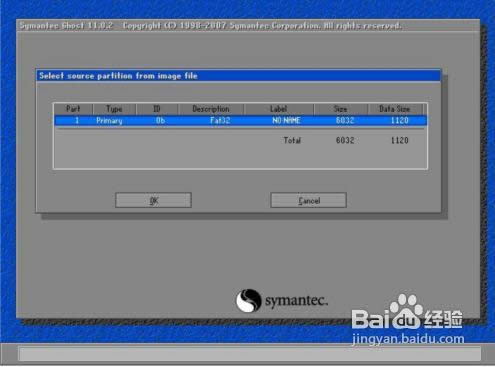Click the 1120 data size in selected row
This screenshot has width=495, height=367.
click(399, 120)
